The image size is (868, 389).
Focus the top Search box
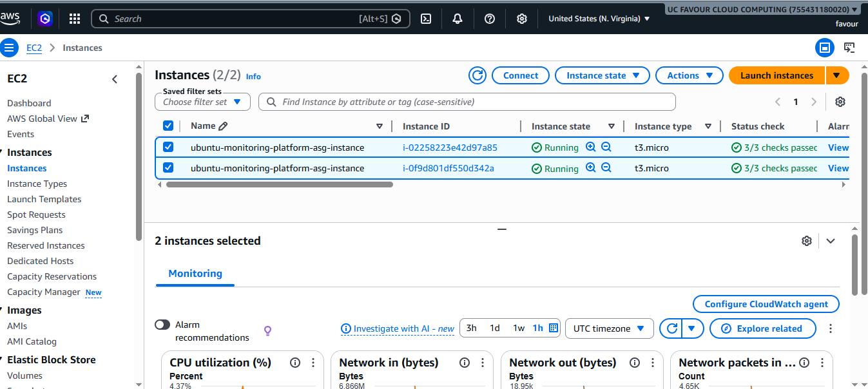pos(251,19)
